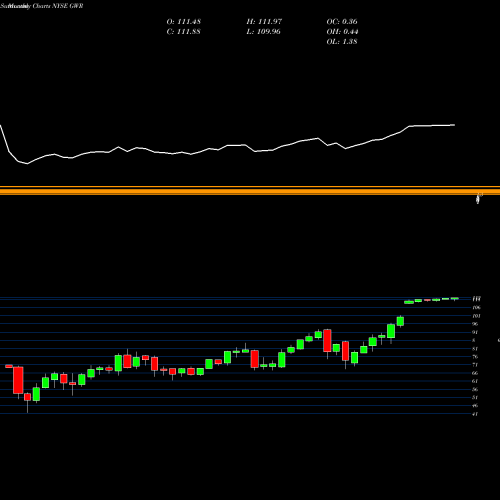
Task: Click the 91 price axis label
Action: coord(475,332)
